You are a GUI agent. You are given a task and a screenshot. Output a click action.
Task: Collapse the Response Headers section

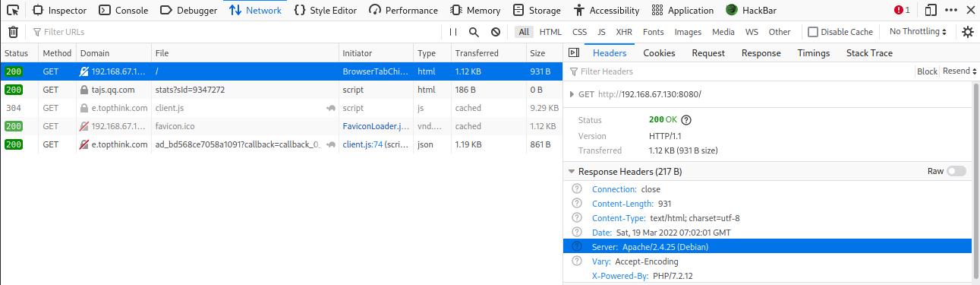tap(572, 172)
